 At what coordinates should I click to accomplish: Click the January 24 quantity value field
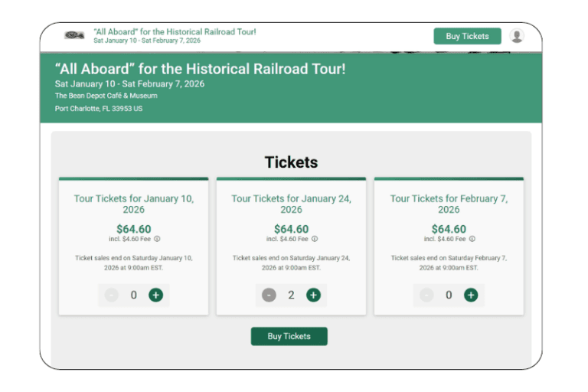point(291,295)
